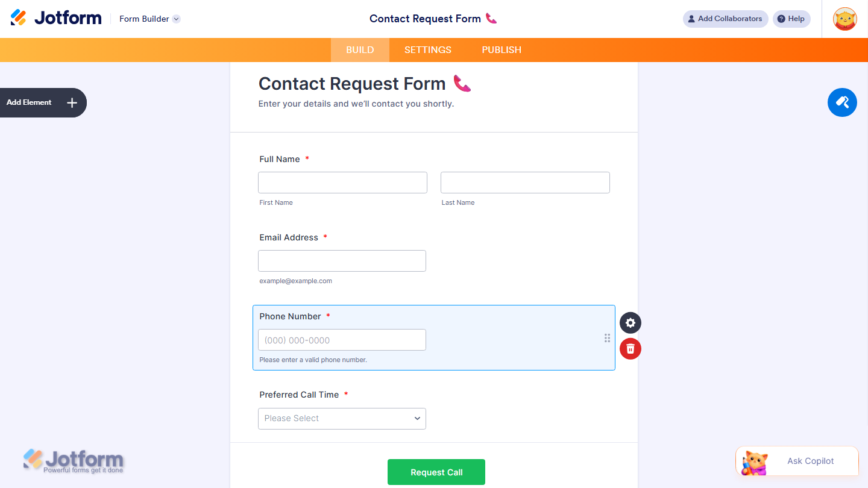Click the Email Address input field

tap(342, 260)
